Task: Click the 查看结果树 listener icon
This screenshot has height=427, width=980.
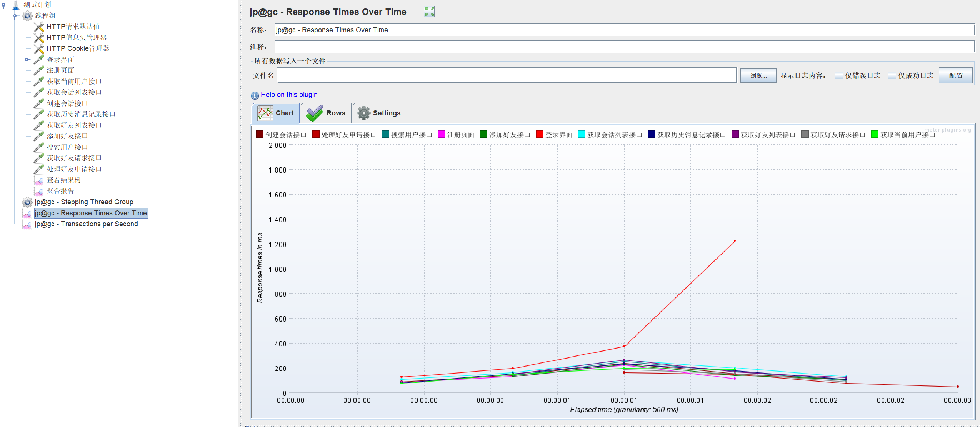Action: click(x=38, y=180)
